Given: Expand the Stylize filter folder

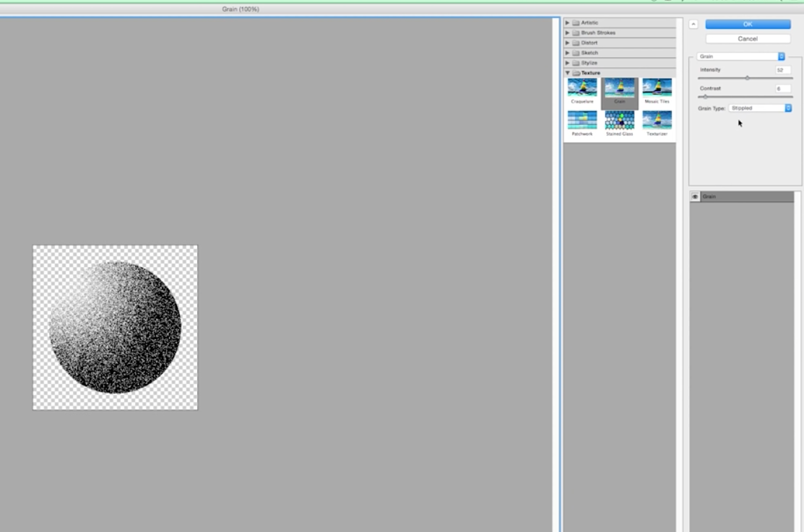Looking at the screenshot, I should pyautogui.click(x=568, y=63).
